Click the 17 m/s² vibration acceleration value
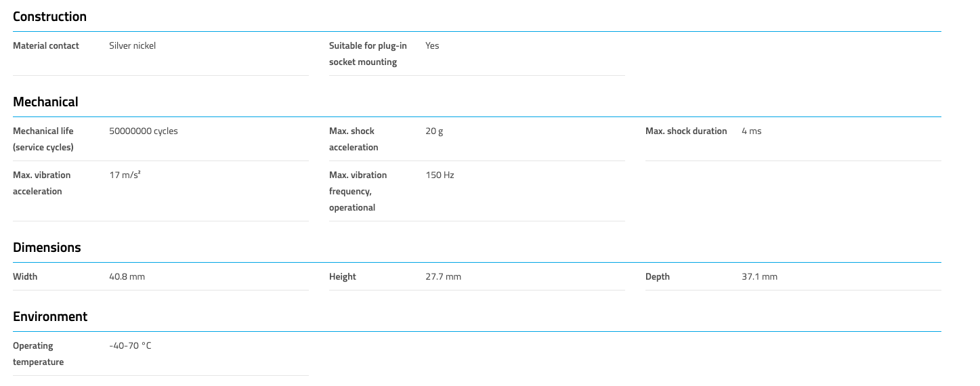 125,175
